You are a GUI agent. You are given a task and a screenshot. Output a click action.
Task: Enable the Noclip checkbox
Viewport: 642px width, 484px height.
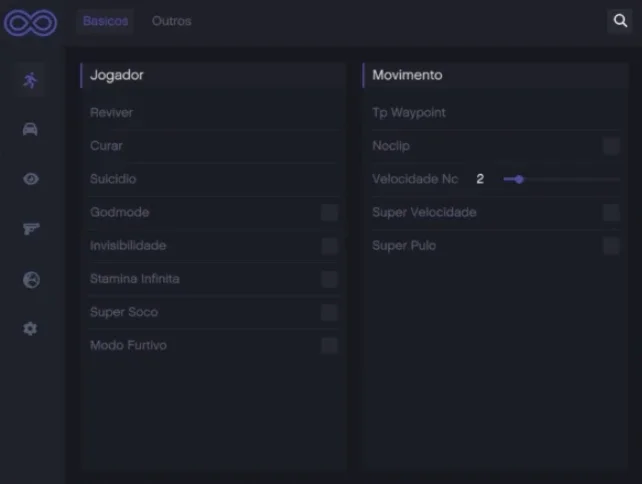611,146
